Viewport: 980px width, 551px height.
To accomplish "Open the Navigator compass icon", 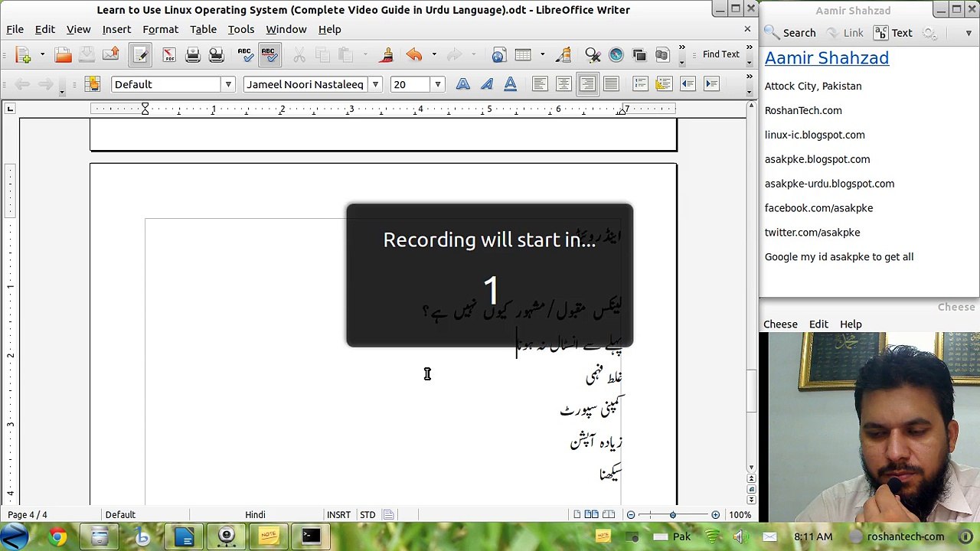I will pyautogui.click(x=616, y=55).
